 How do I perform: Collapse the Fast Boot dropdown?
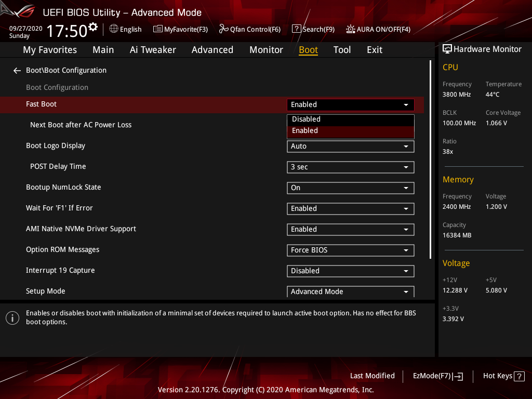351,105
